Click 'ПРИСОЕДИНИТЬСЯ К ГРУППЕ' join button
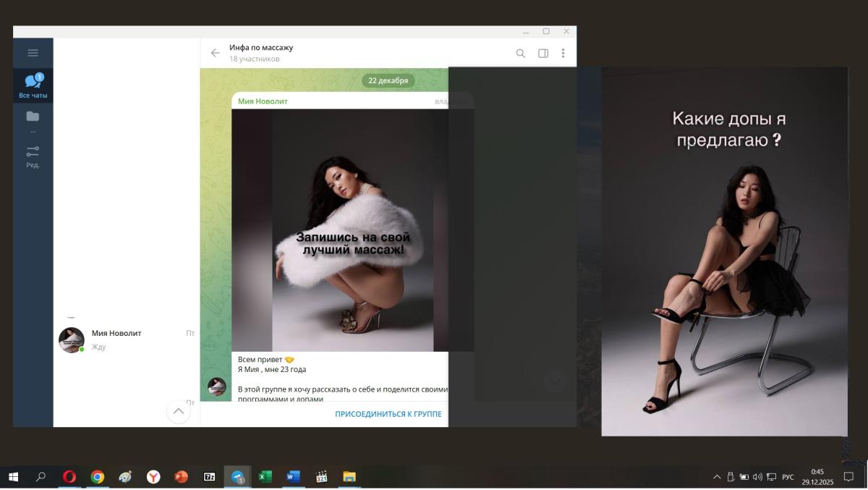Viewport: 868px width, 490px height. coord(388,414)
